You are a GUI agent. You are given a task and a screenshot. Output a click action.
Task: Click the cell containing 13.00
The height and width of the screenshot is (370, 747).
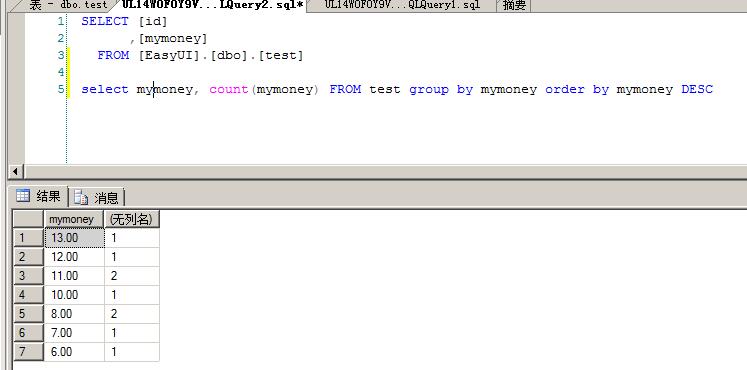[x=74, y=238]
